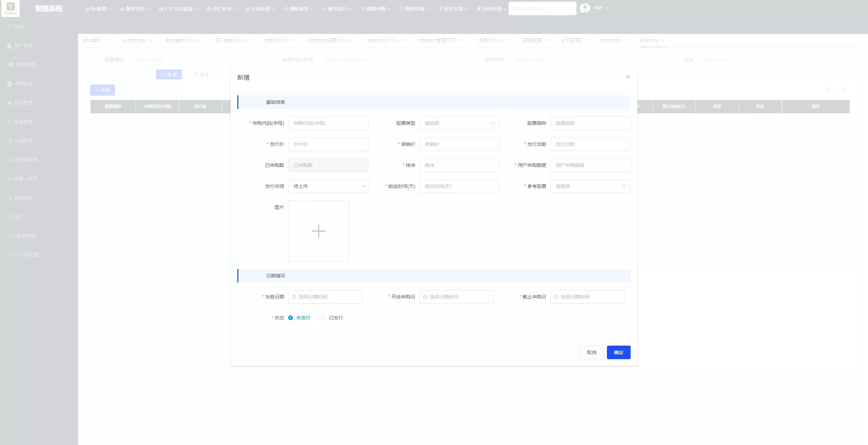Open the 股票类型 dropdown
The height and width of the screenshot is (445, 868).
[x=459, y=123]
